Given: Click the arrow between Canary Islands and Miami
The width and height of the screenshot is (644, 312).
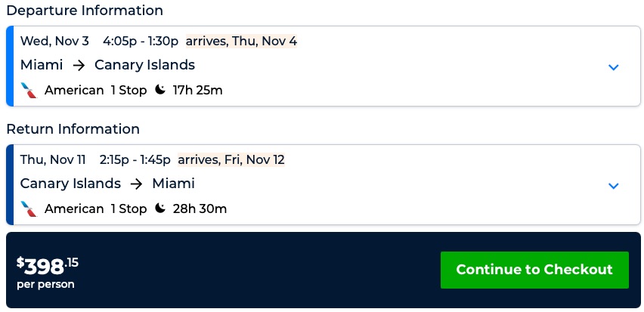Looking at the screenshot, I should tap(136, 184).
